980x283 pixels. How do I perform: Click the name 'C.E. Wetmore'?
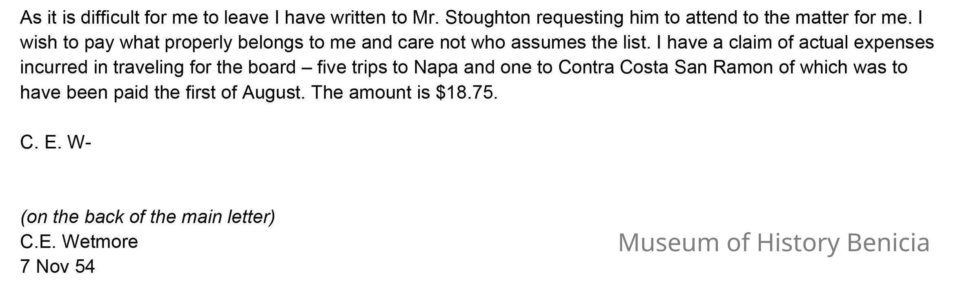click(x=79, y=242)
